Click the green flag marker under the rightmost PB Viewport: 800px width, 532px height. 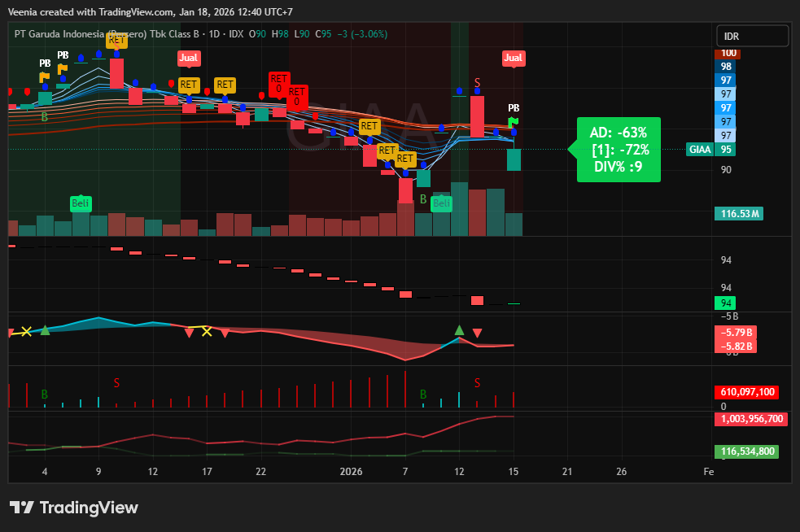514,122
